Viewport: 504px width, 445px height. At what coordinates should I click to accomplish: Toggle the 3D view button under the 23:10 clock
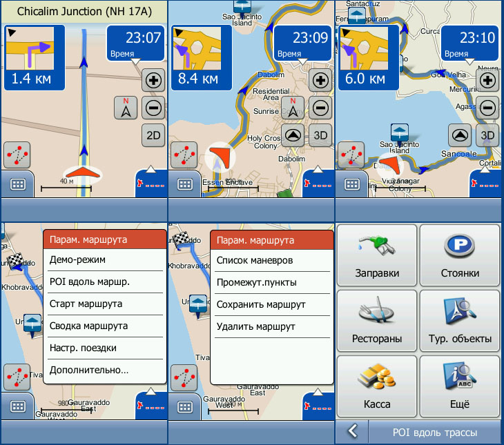point(488,135)
